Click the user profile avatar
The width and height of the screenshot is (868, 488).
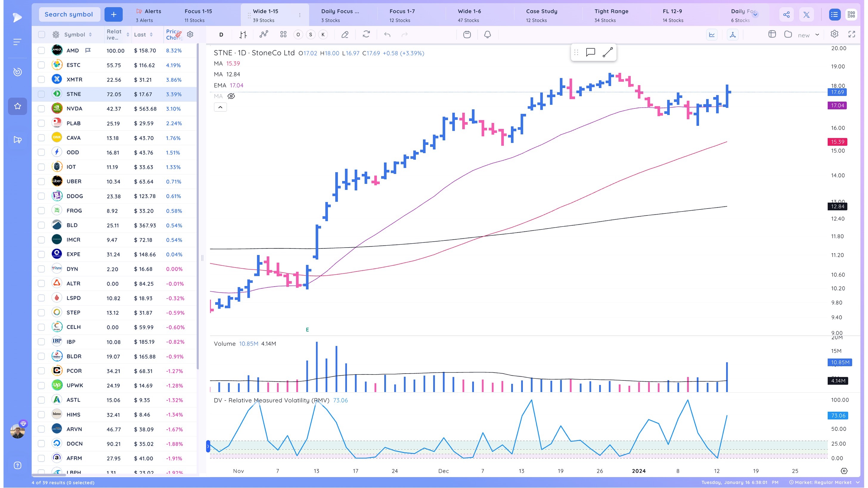tap(18, 431)
